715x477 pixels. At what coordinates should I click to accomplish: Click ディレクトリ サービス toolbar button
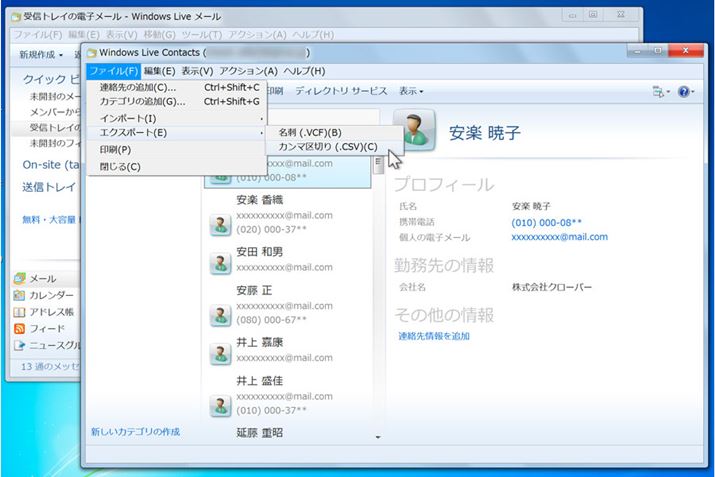click(341, 91)
